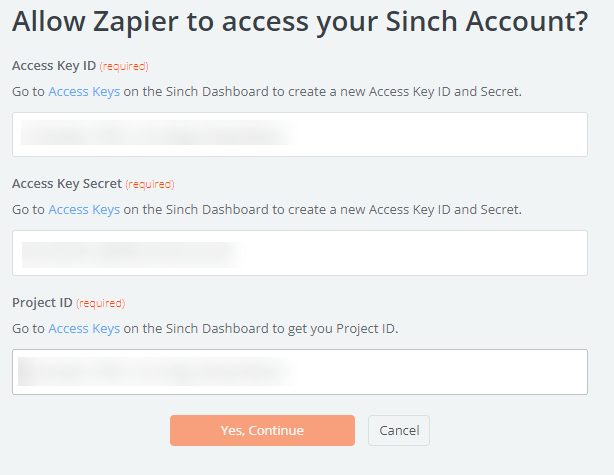The width and height of the screenshot is (614, 475).
Task: Open Access Keys link under Access Key Secret
Action: pyautogui.click(x=84, y=210)
